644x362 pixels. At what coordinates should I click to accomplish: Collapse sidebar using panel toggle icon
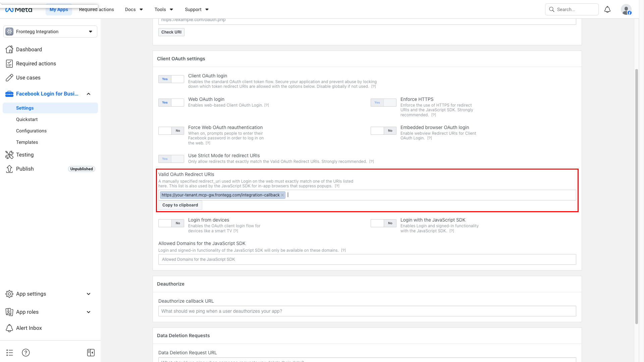(x=91, y=353)
